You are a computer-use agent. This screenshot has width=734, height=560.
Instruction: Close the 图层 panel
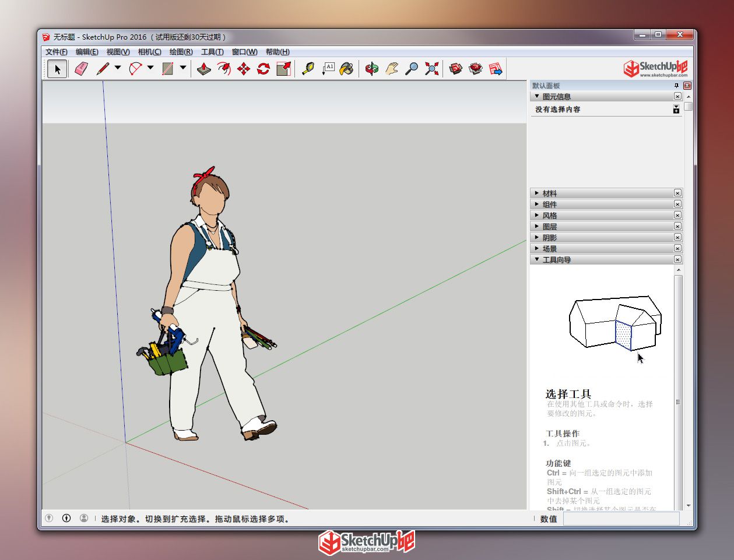677,226
